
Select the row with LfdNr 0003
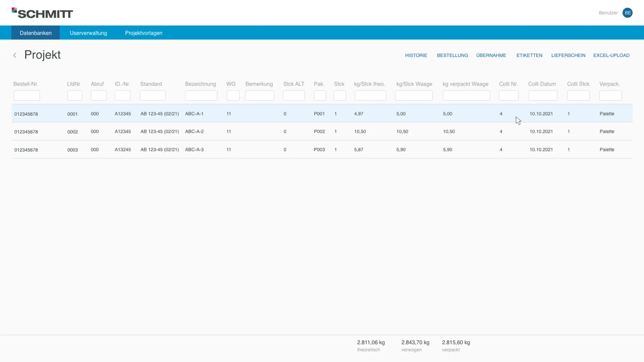pos(322,149)
